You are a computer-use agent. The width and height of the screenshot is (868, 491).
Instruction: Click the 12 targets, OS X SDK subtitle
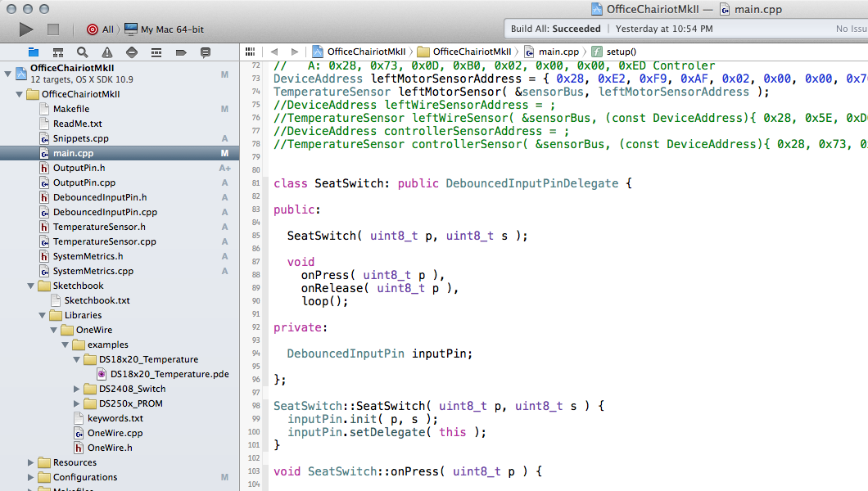coord(82,79)
